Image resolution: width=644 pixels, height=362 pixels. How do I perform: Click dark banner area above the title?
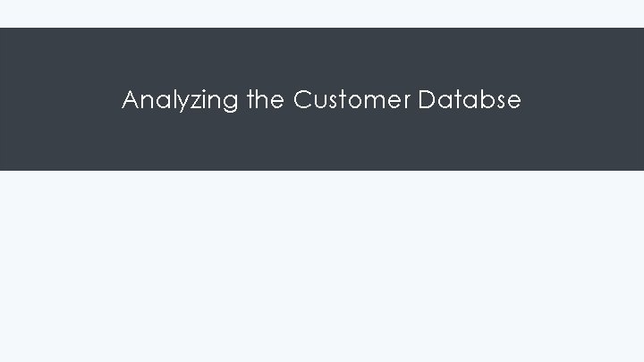coord(322,57)
